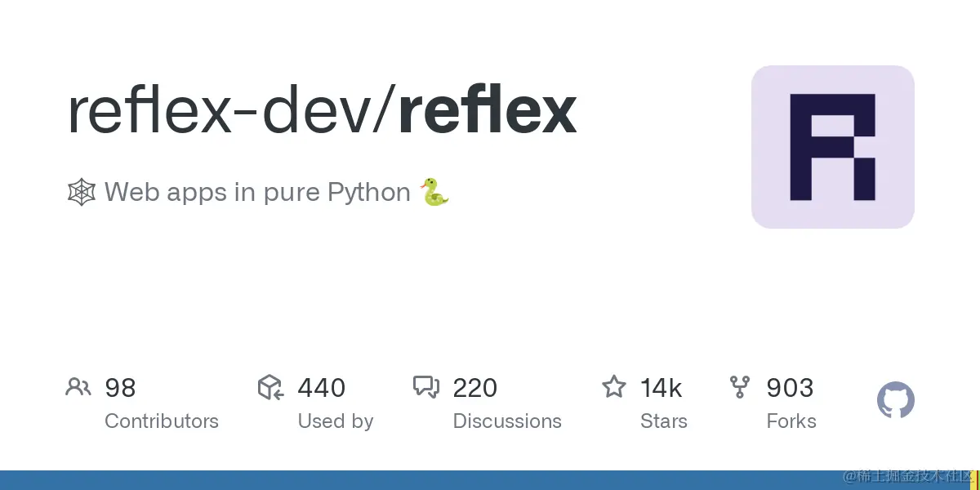Click the Forks branch icon
Viewport: 980px width, 490px height.
[740, 387]
